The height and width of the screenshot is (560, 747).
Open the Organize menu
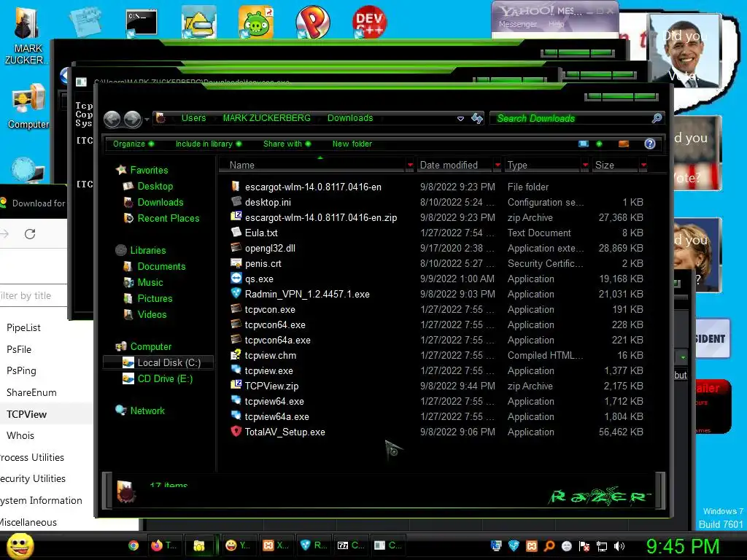(x=133, y=144)
